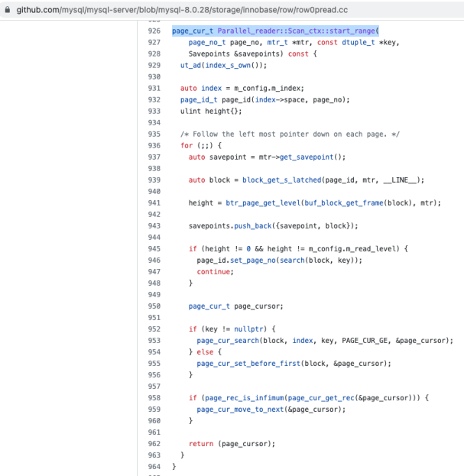Click 'continue' keyword on line 947

pyautogui.click(x=213, y=272)
